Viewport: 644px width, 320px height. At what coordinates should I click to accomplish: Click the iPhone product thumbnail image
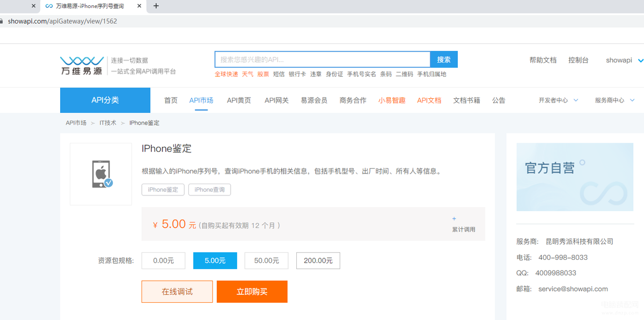[x=101, y=174]
